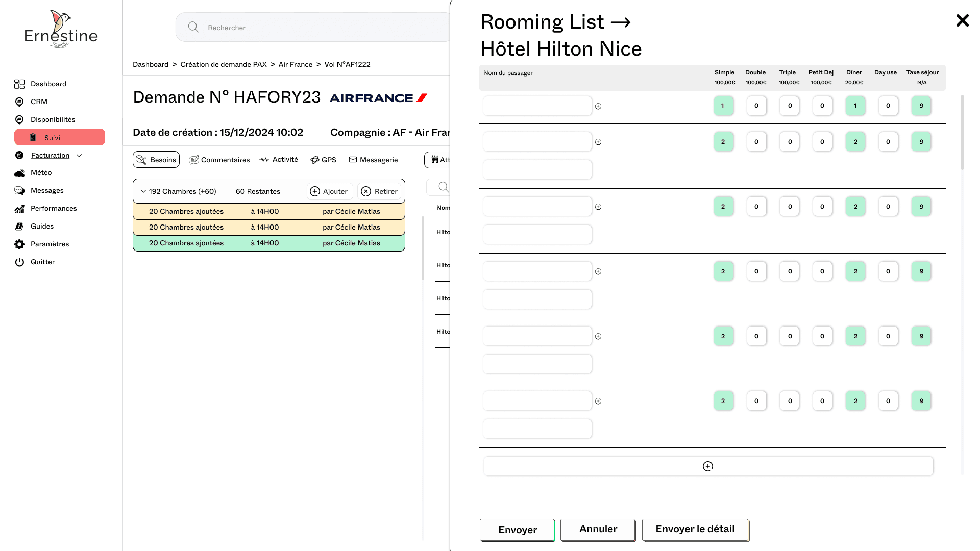Click the first passenger name field

click(537, 106)
